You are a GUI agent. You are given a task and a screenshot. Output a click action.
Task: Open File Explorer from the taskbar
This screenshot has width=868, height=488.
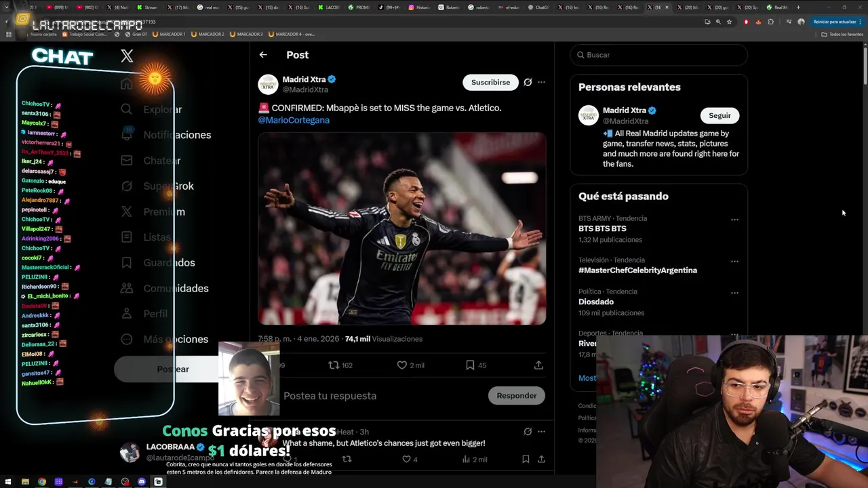point(25,482)
